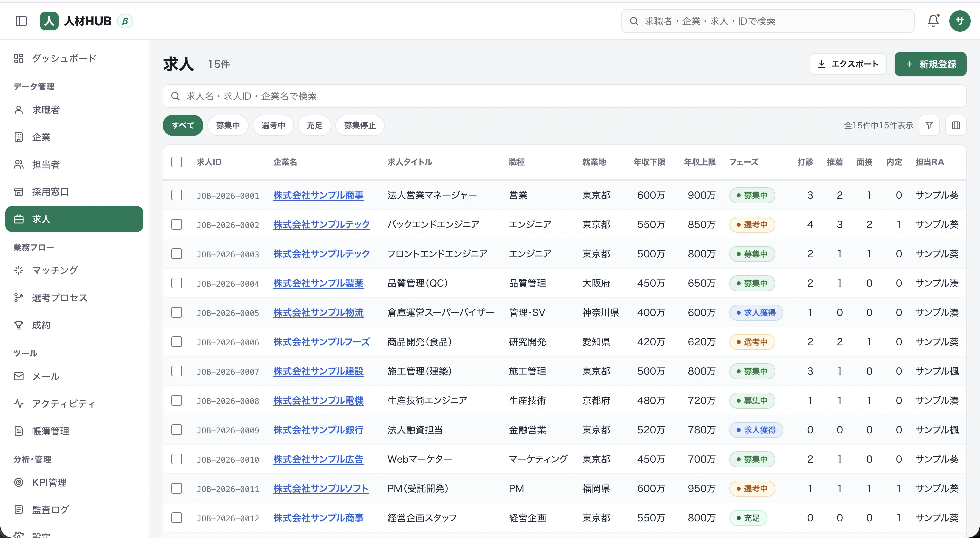Check the row JOB-2026-0012 checkbox
The width and height of the screenshot is (980, 538).
click(177, 518)
